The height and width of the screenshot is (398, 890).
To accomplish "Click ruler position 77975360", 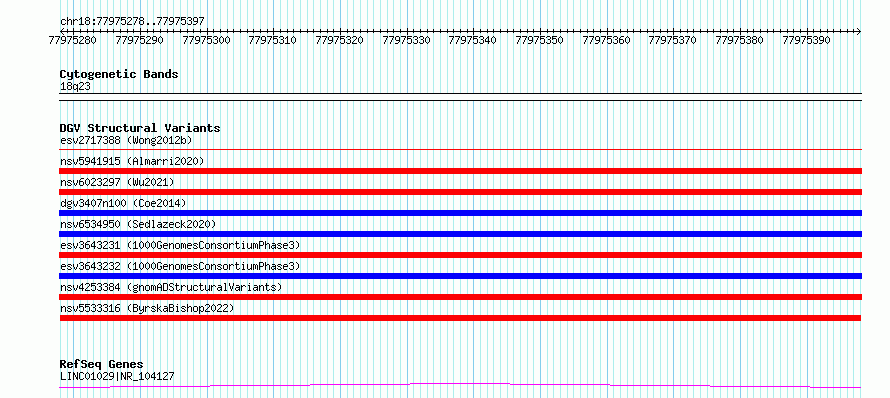I will pyautogui.click(x=607, y=40).
